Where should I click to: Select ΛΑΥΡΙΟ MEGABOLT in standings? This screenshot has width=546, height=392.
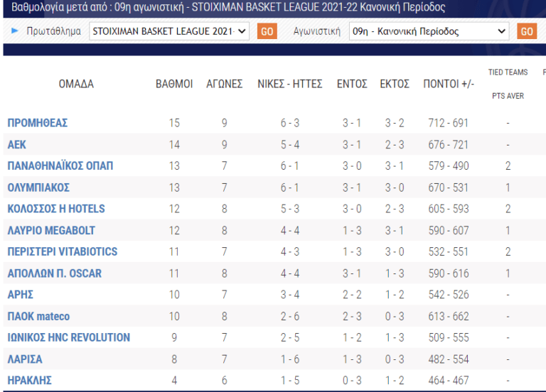coord(50,230)
